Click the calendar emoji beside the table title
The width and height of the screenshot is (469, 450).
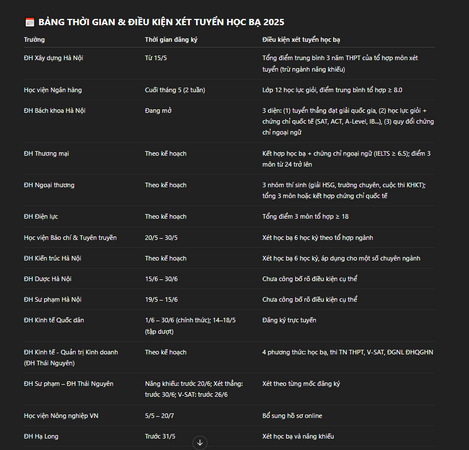tap(30, 22)
